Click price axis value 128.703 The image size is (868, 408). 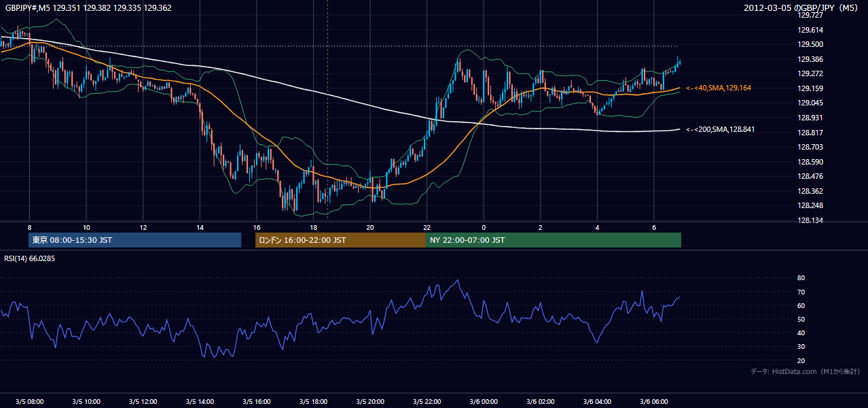coord(810,147)
